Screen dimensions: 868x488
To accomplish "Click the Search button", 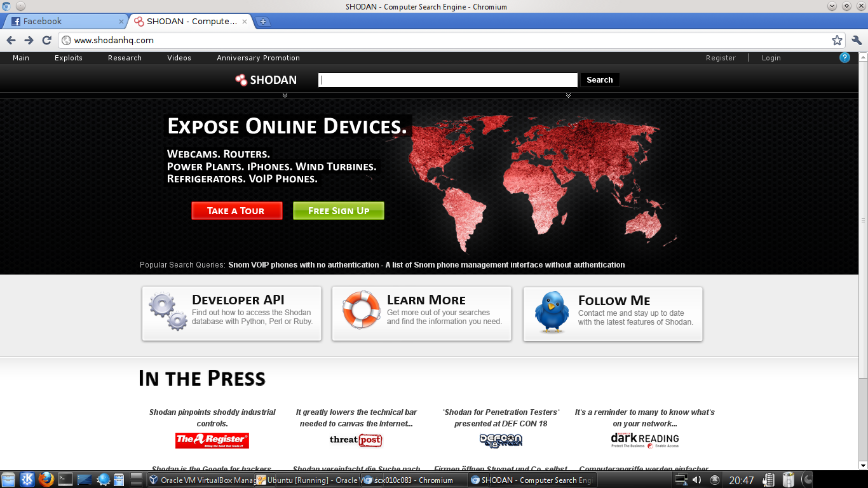I will 600,80.
